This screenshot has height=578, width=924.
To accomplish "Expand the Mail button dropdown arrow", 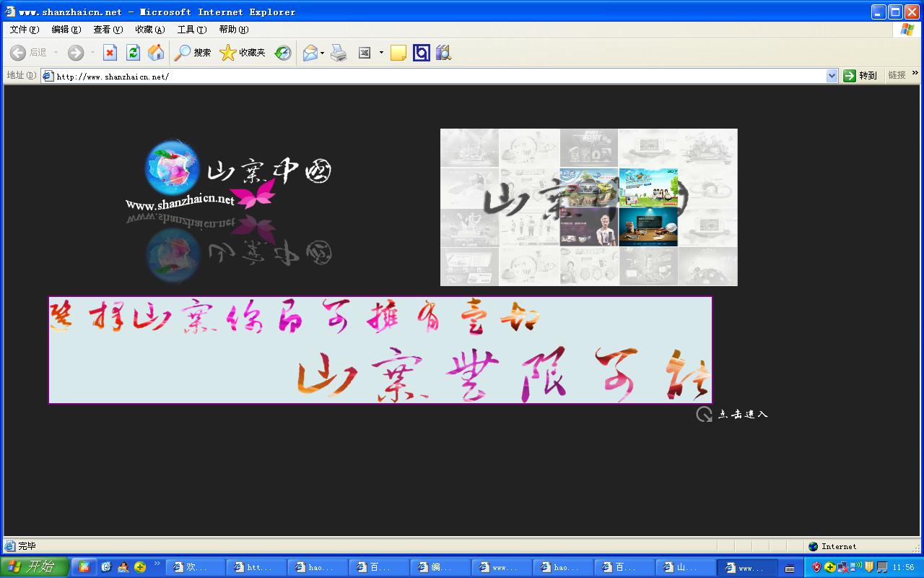I will 322,53.
